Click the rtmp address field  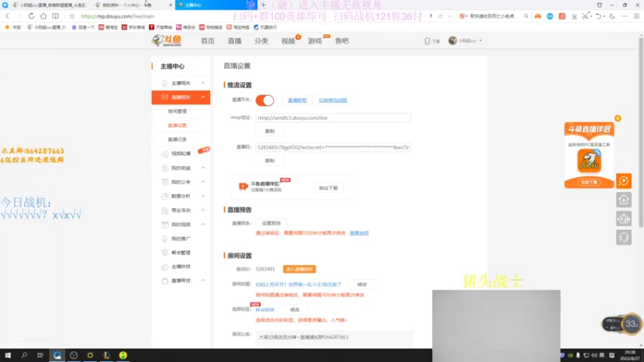333,117
